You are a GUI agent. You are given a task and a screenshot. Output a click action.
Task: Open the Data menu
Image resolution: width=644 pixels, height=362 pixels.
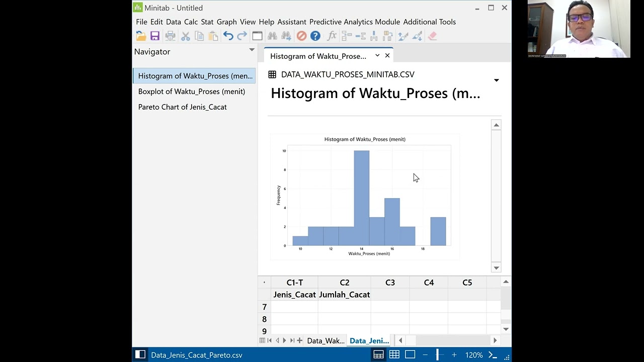174,22
